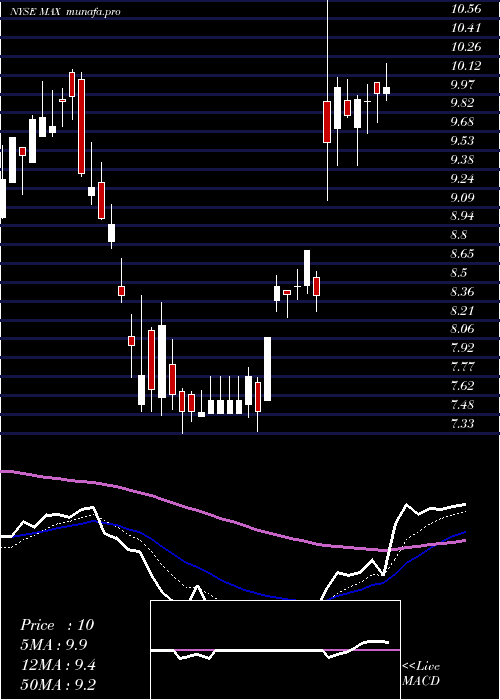500x700 pixels.
Task: Click the red gap-up candle between 9.5 and 9.85
Action: pos(327,122)
